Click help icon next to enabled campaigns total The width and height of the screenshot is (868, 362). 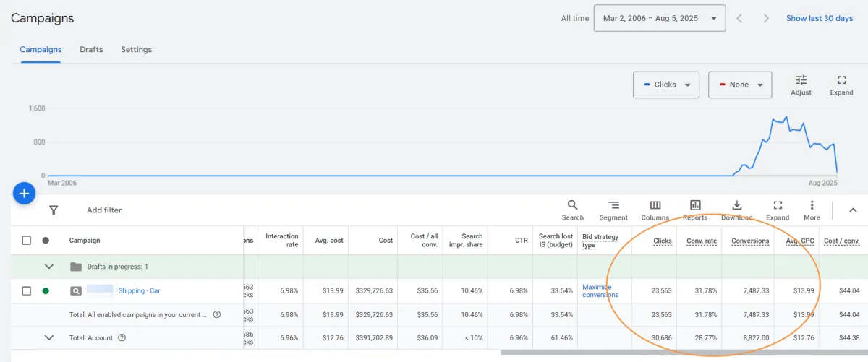[217, 314]
